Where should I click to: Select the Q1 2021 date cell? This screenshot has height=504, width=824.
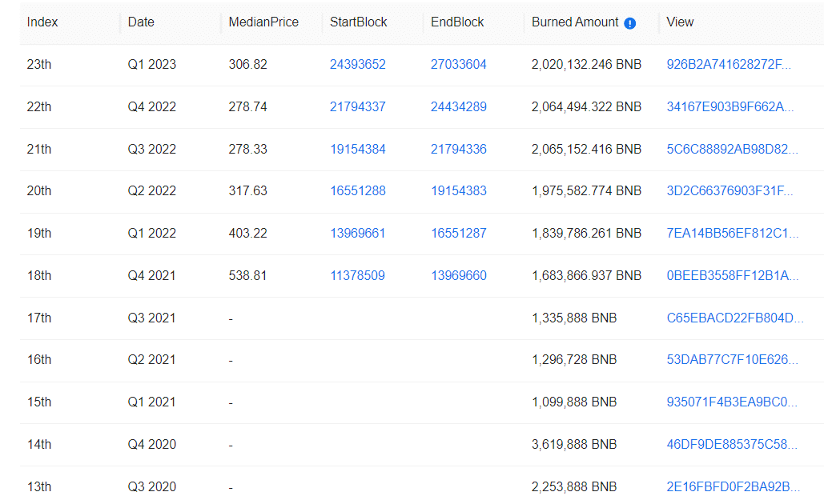point(151,402)
